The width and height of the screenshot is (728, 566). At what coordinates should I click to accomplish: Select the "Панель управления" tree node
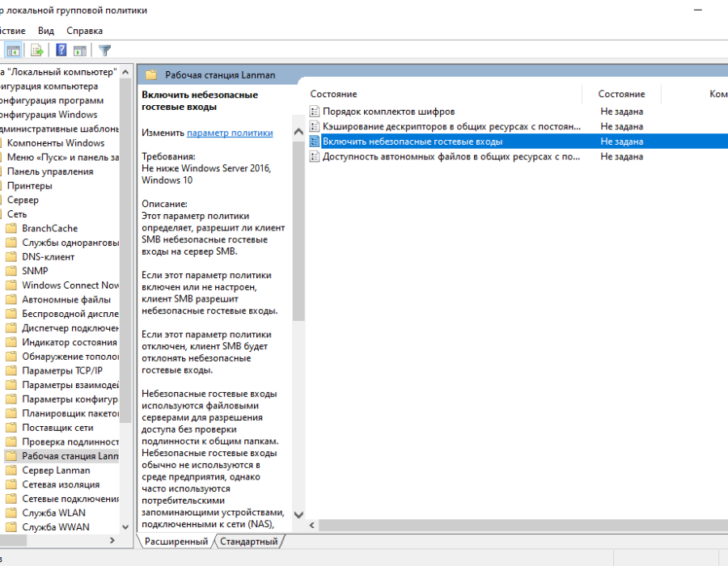point(50,171)
